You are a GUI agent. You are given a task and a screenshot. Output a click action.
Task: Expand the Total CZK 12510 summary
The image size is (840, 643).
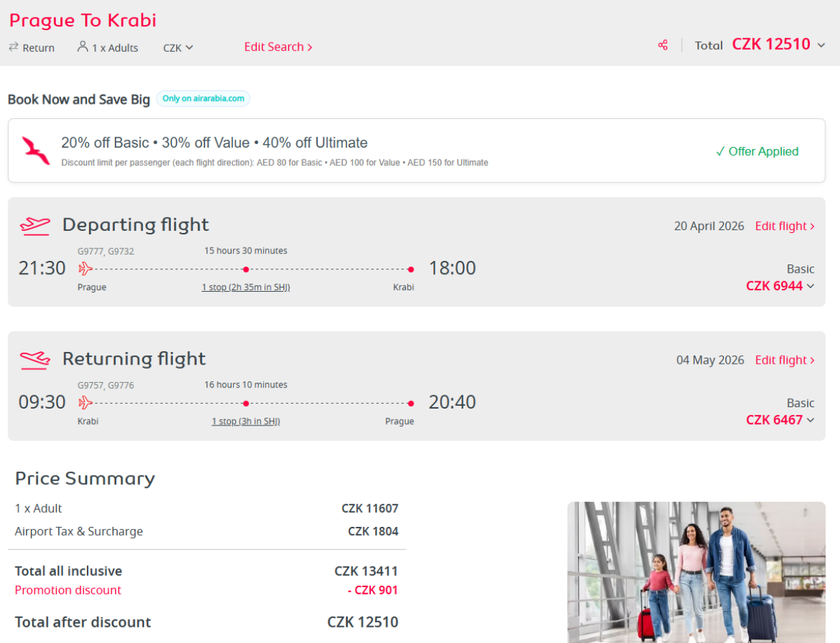[821, 45]
